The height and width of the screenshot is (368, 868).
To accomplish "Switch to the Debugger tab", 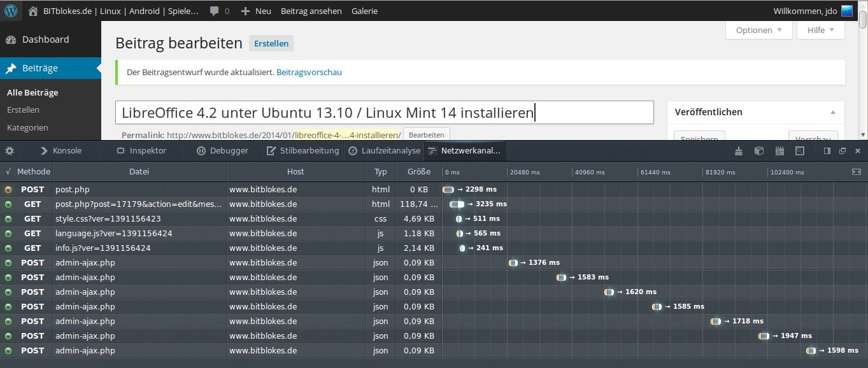I will (222, 151).
